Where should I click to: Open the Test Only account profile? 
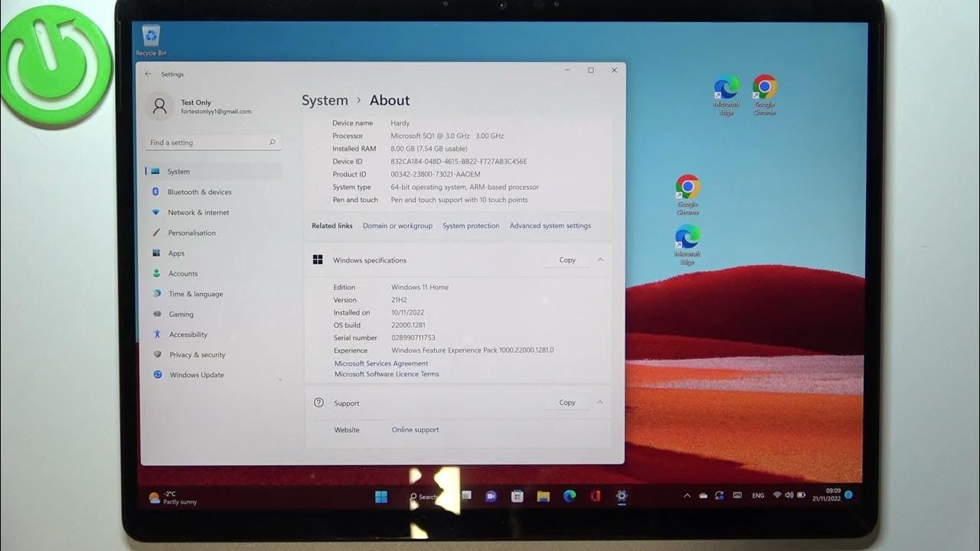coord(199,106)
